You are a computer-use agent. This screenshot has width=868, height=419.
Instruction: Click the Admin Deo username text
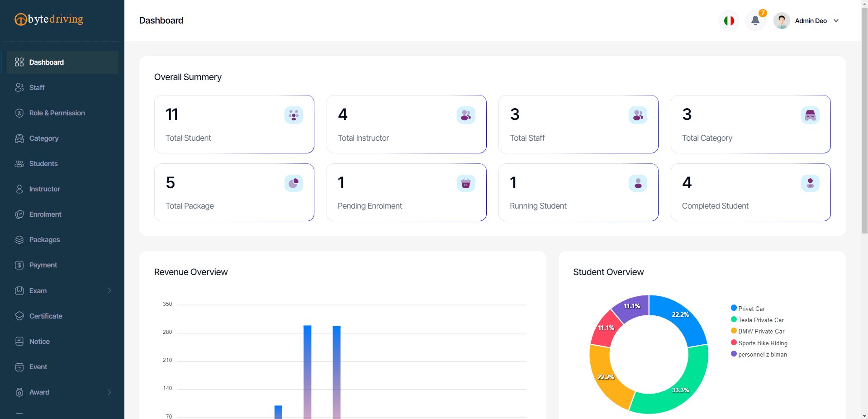pos(811,21)
